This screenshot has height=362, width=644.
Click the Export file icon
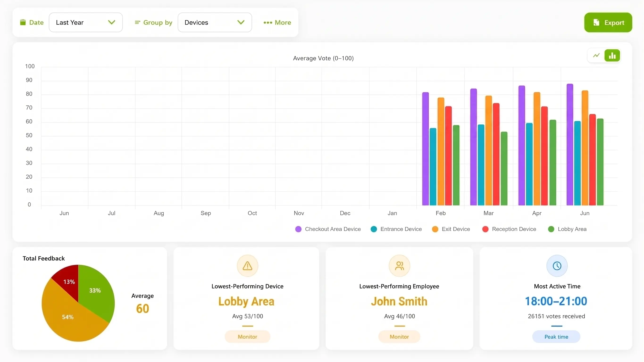point(597,22)
